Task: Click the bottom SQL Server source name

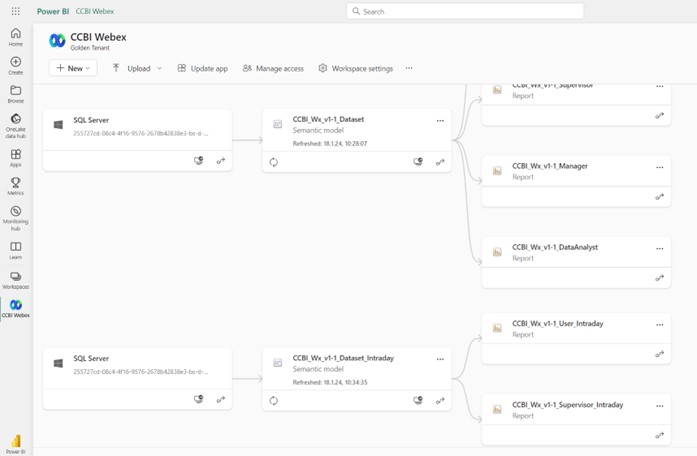Action: click(x=91, y=358)
